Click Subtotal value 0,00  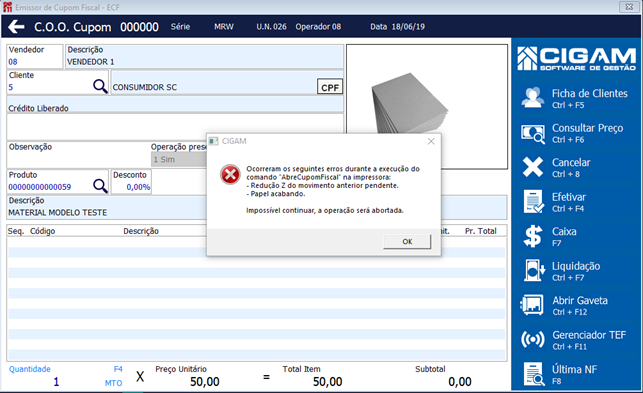point(460,382)
